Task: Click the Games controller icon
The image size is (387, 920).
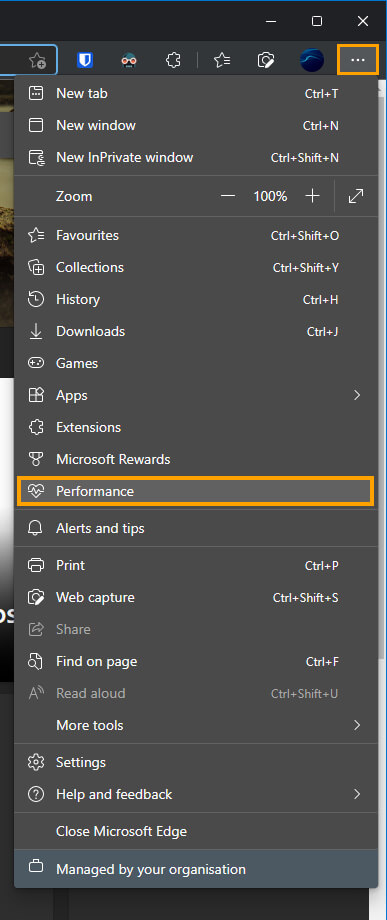Action: pos(36,363)
